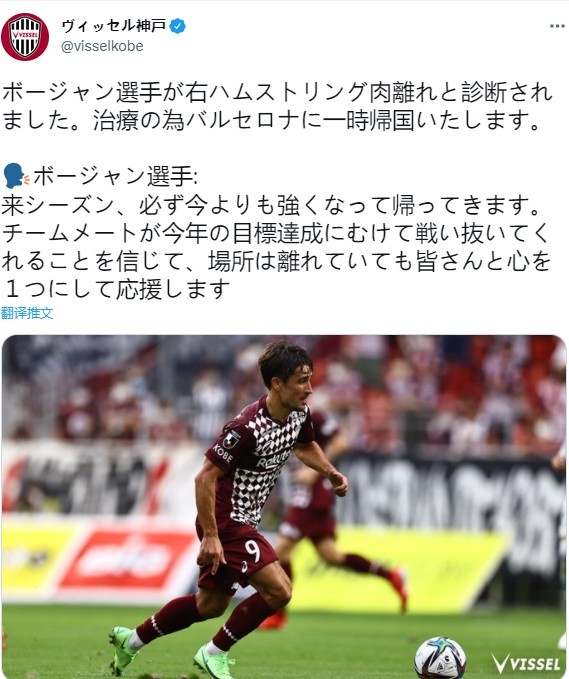569x679 pixels.
Task: Click the speaking head emoji
Action: click(x=16, y=175)
